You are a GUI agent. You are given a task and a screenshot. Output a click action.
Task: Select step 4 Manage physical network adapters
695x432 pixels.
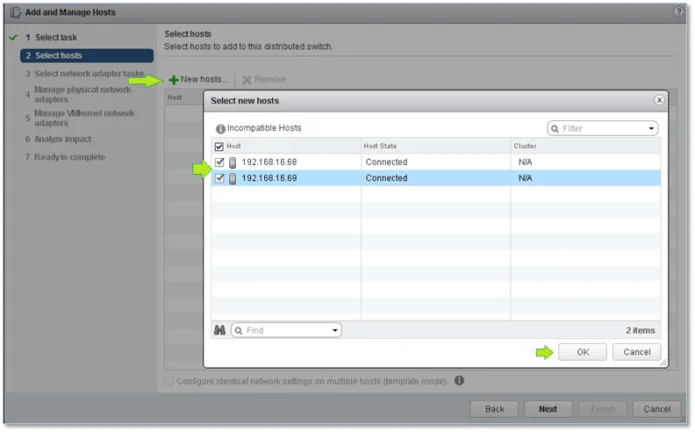78,94
